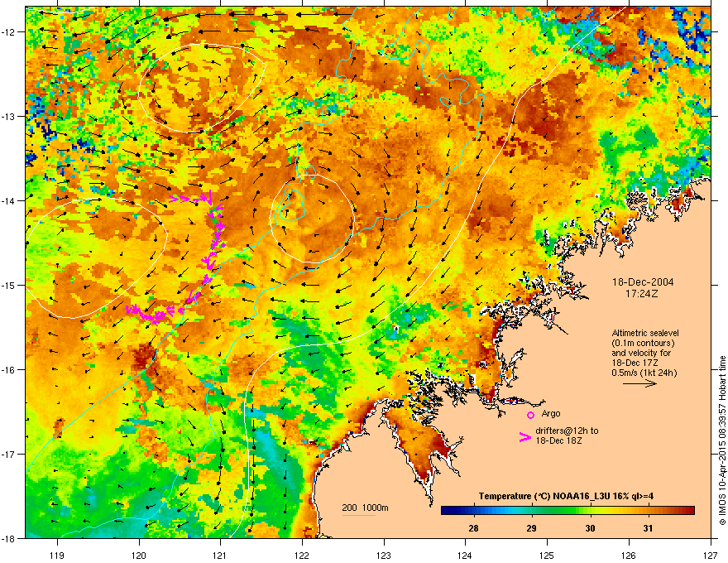Click the longitude axis label 121
This screenshot has height=563, width=728.
220,555
